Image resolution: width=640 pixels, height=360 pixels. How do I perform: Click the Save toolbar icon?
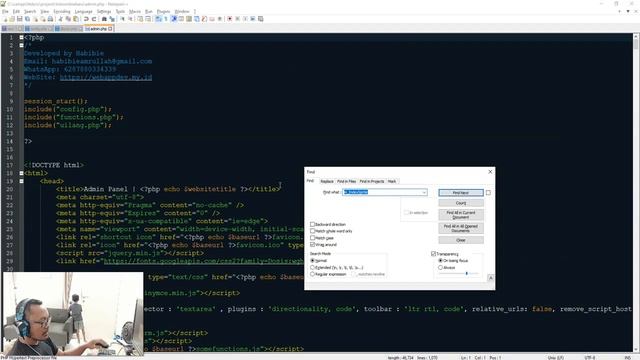(x=20, y=19)
